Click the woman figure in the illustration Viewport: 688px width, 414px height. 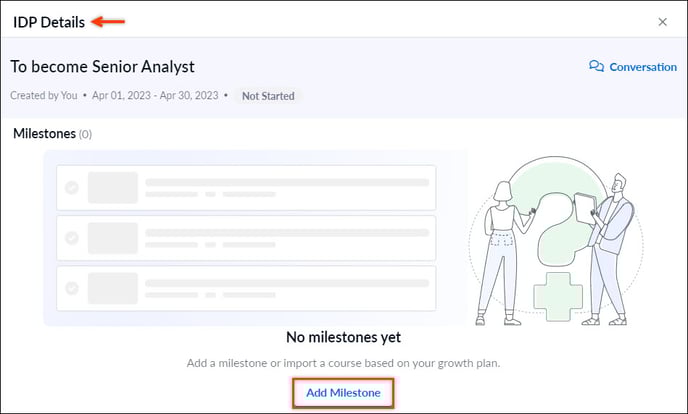502,253
